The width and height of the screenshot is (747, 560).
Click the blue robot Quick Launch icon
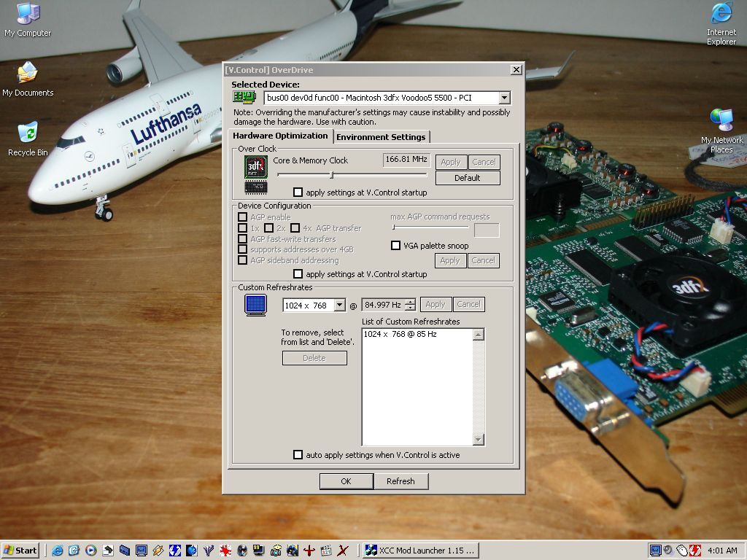tap(292, 551)
